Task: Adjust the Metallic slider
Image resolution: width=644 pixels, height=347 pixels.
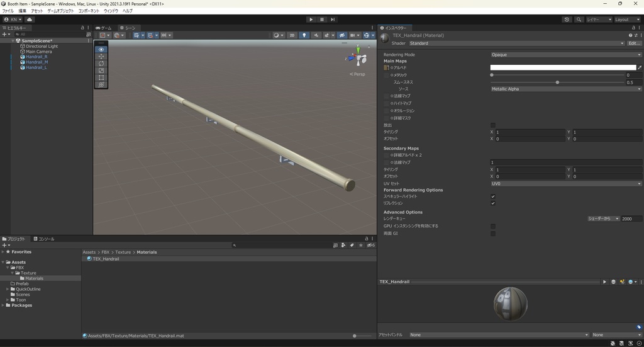Action: pos(558,75)
